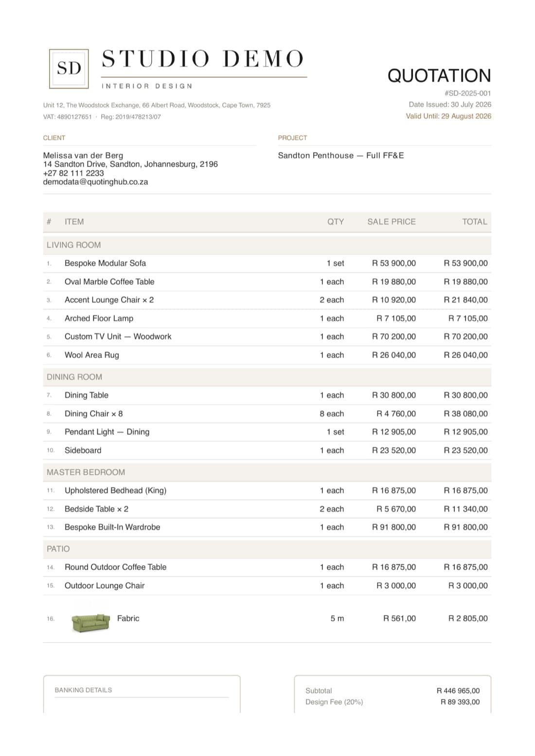Click 'Date Issued: 30 July 2026'

(450, 105)
